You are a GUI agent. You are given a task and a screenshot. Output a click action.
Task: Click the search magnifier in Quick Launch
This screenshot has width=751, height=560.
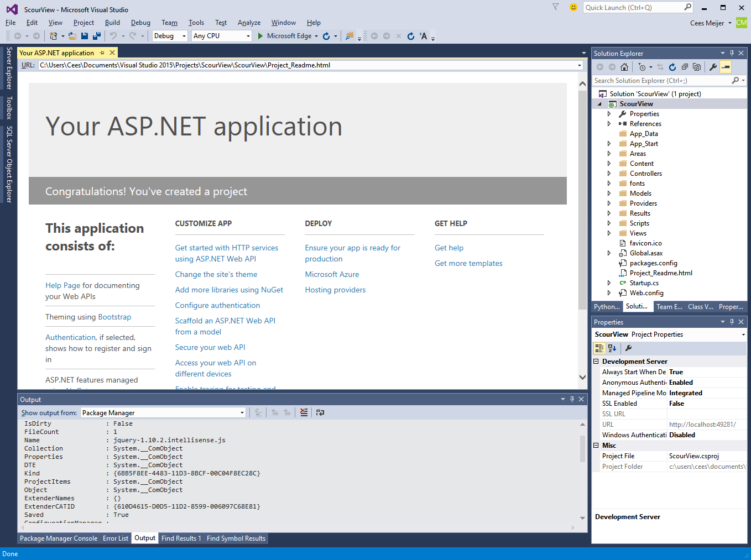687,7
